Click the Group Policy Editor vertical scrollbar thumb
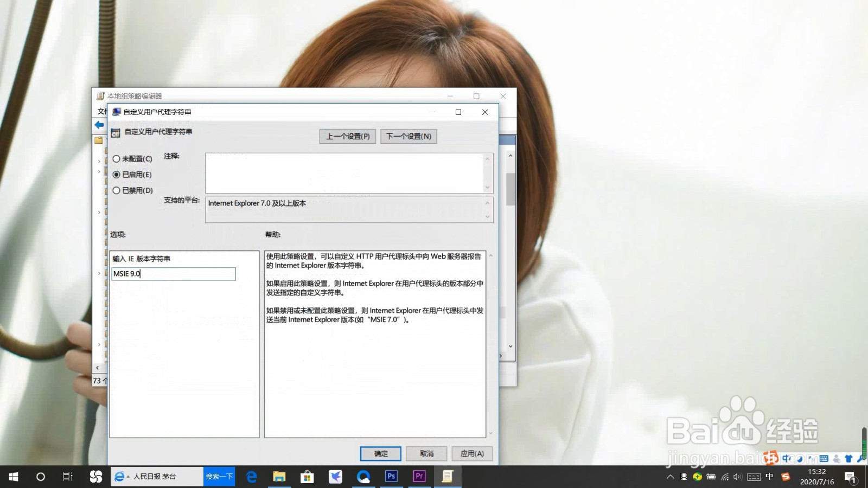This screenshot has height=488, width=868. (510, 189)
